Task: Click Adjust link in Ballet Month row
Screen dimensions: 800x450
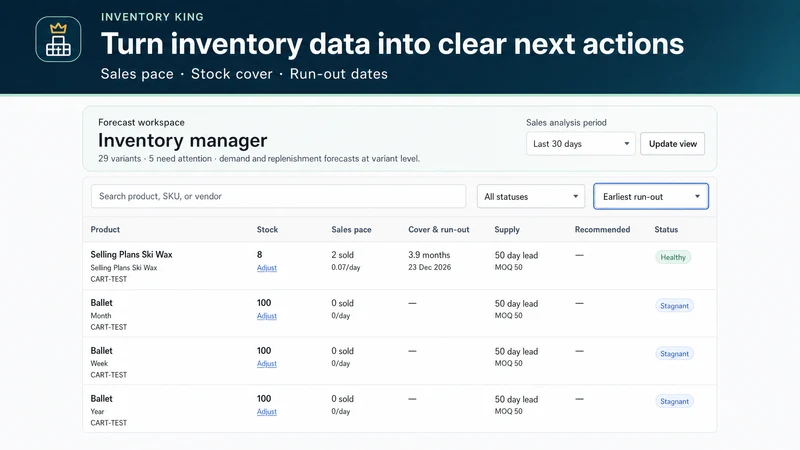Action: coord(267,316)
